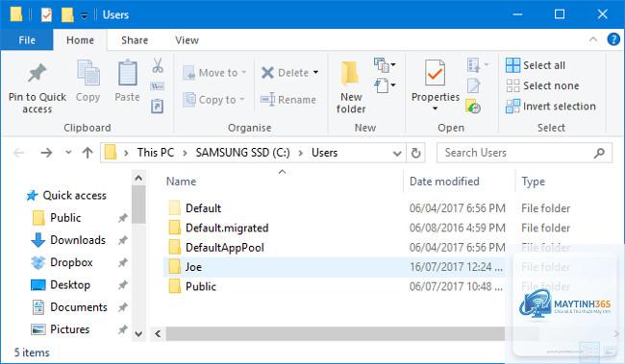The width and height of the screenshot is (625, 364).
Task: Click Select all
Action: pos(536,65)
